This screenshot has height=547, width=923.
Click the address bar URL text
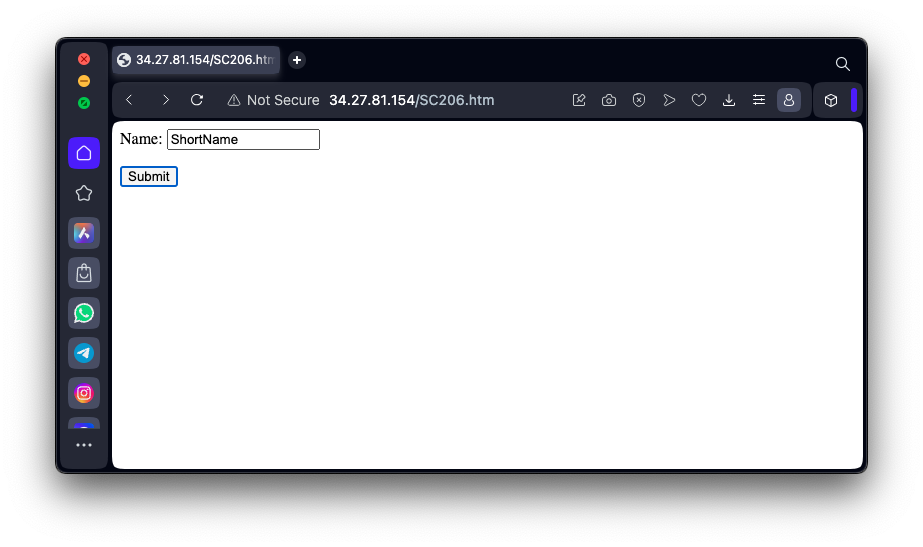[411, 100]
